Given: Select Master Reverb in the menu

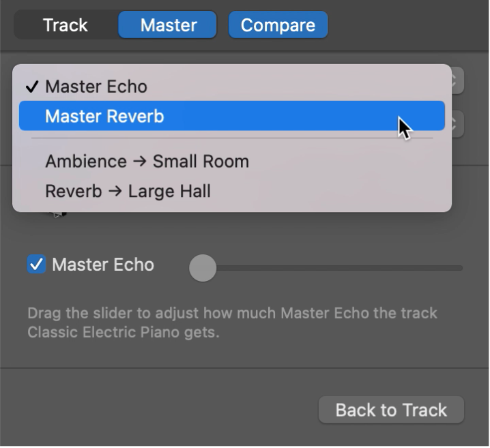Looking at the screenshot, I should click(x=104, y=117).
